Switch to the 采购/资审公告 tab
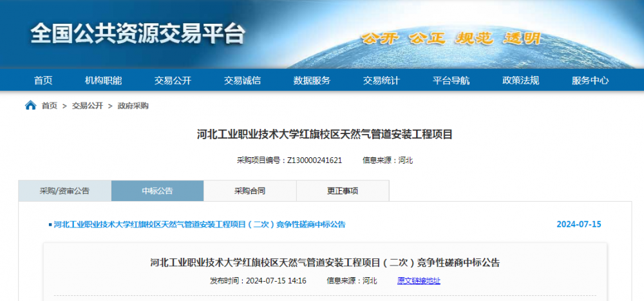 tap(65, 191)
